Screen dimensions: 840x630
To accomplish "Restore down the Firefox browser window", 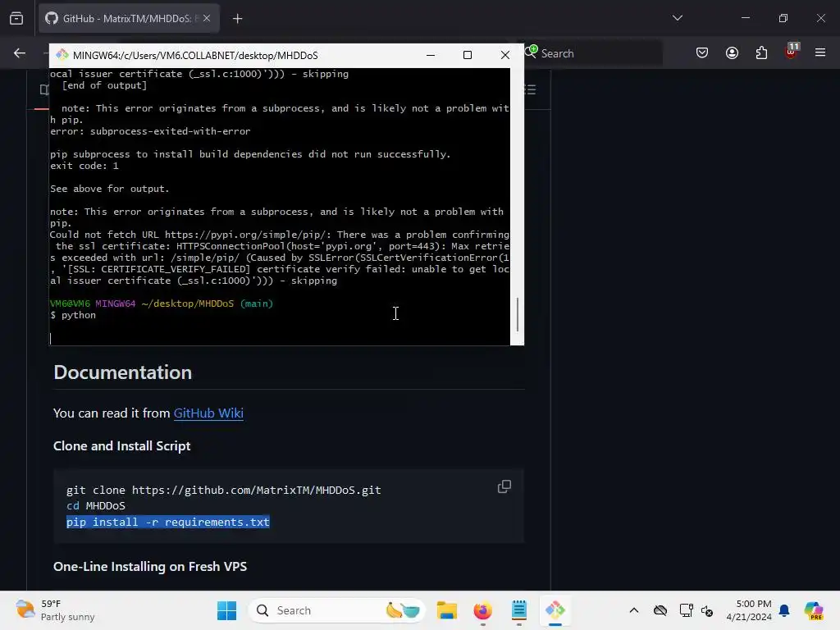I will pyautogui.click(x=783, y=18).
